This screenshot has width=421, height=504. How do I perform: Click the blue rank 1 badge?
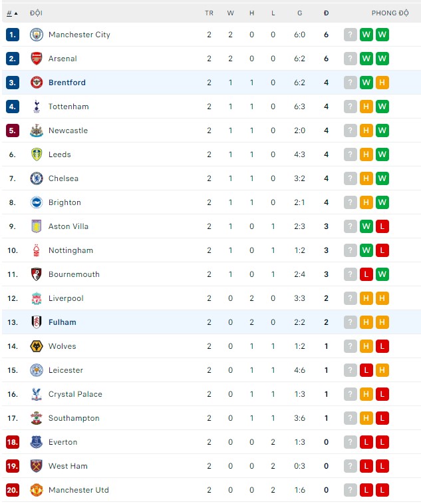[x=13, y=35]
